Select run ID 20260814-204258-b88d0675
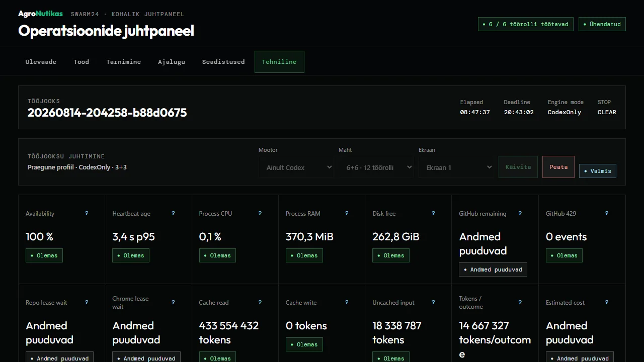This screenshot has height=362, width=644. pos(107,113)
